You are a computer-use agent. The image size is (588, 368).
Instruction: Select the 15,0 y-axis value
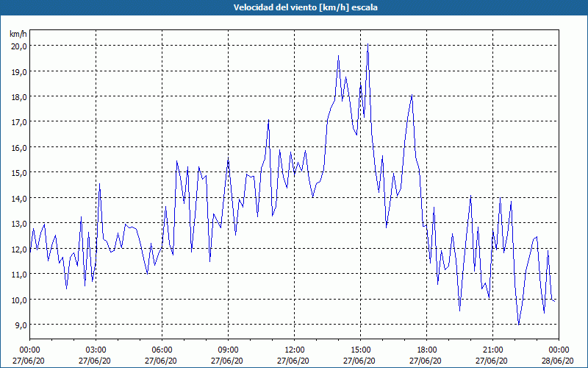coord(19,173)
